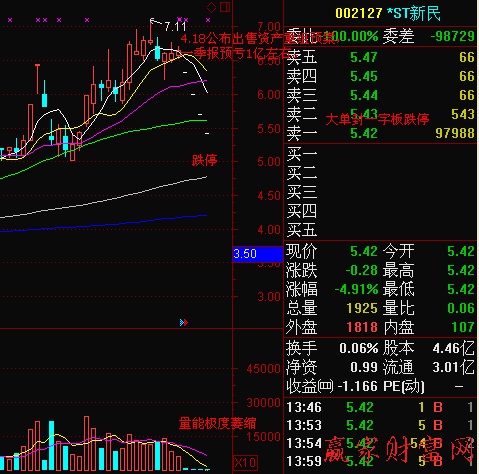Click the red diamond icon above the chart
This screenshot has height=474, width=479.
point(211,7)
